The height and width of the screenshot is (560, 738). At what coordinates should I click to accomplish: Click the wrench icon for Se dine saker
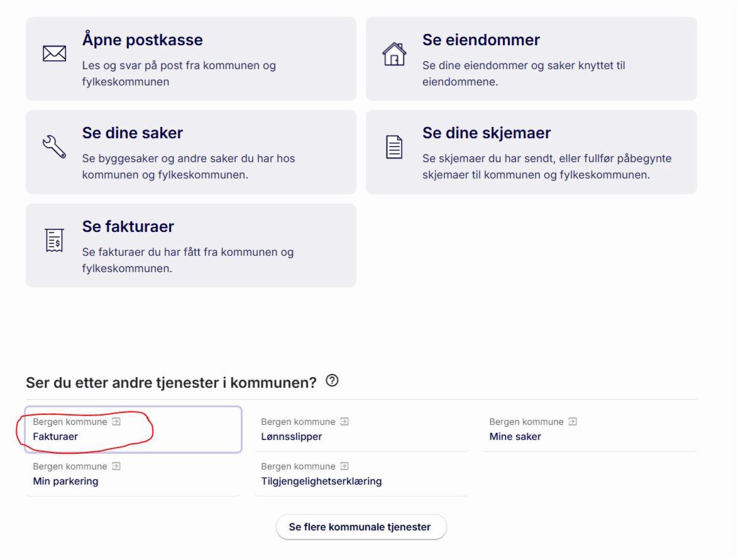54,146
